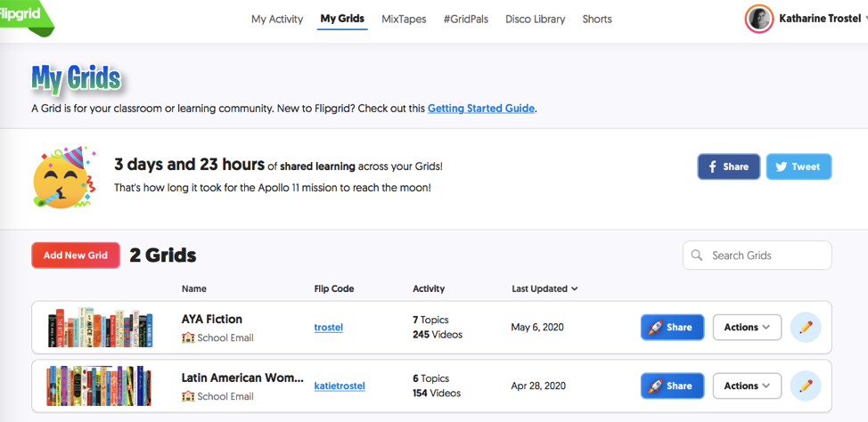
Task: Open the Getting Started Guide link
Action: 481,109
